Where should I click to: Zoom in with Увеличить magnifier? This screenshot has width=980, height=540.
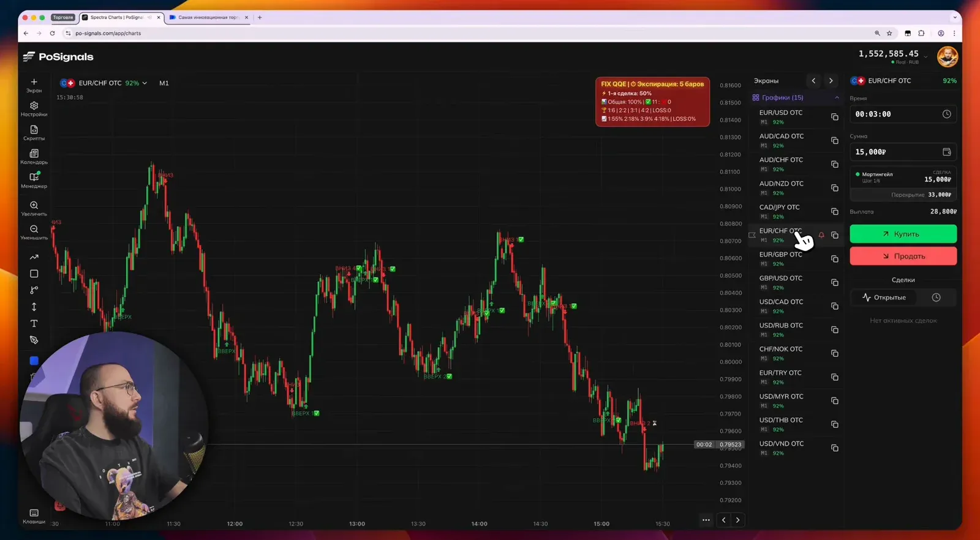tap(34, 208)
